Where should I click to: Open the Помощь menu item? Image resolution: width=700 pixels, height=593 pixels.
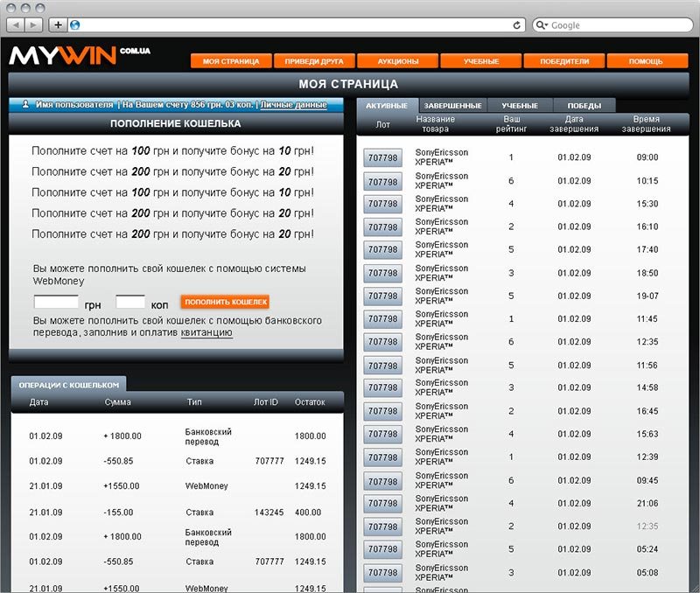(x=646, y=61)
